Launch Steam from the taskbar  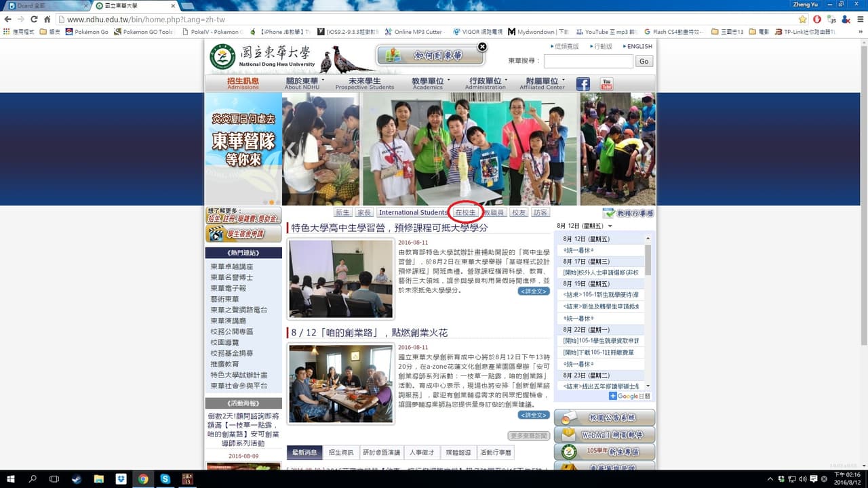point(77,479)
